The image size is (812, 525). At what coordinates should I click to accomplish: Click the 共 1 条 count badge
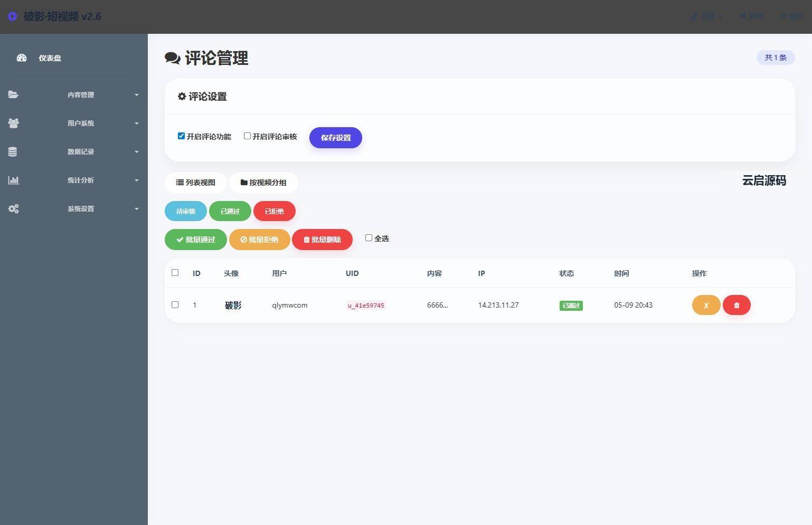tap(776, 58)
